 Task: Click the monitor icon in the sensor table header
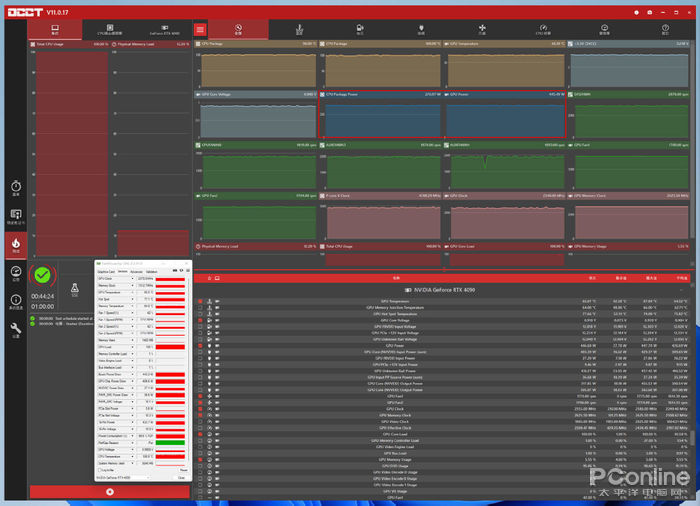pyautogui.click(x=217, y=278)
